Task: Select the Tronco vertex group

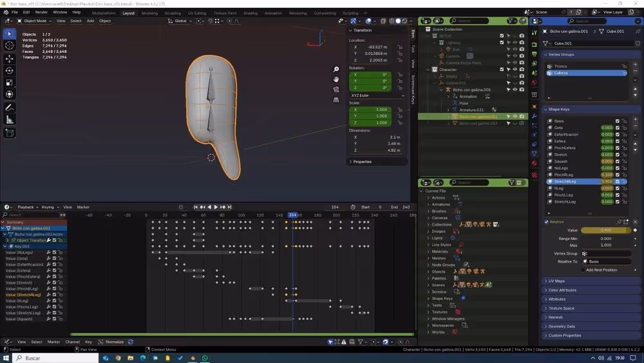Action: coord(587,66)
